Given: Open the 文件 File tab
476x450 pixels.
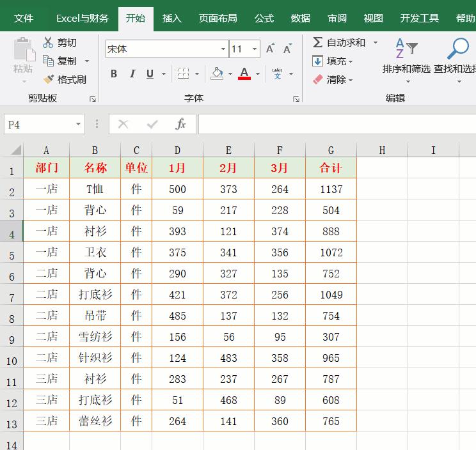Looking at the screenshot, I should point(24,18).
